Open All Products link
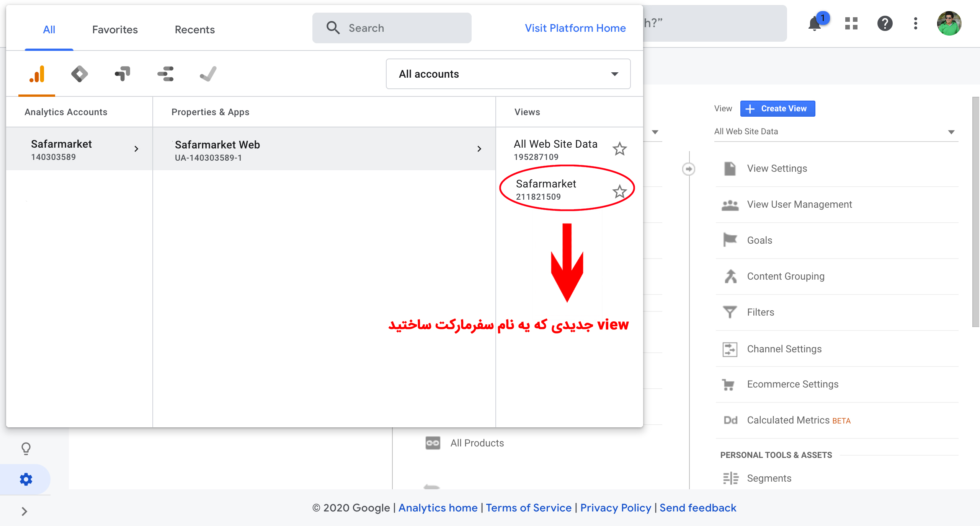980x526 pixels. coord(477,443)
